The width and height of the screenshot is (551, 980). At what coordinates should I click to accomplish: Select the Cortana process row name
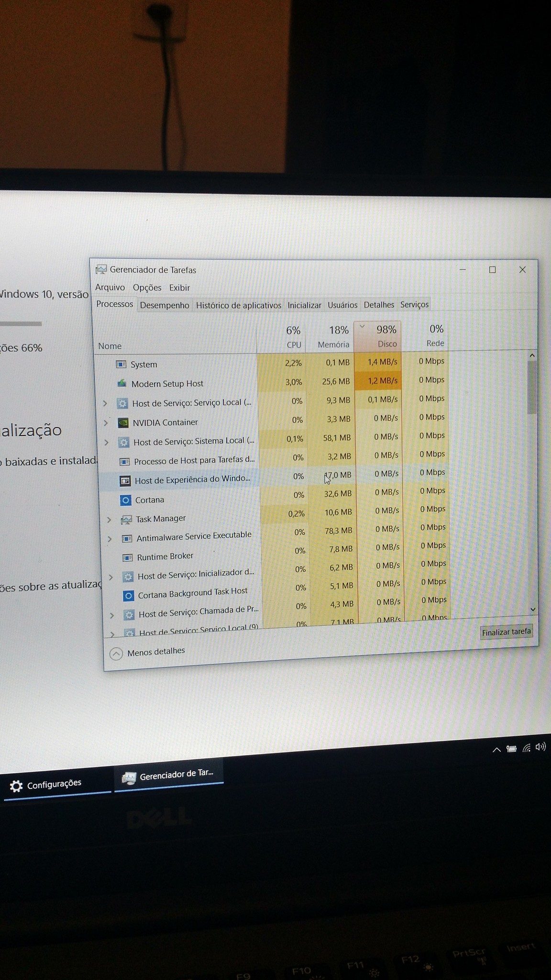click(x=150, y=500)
